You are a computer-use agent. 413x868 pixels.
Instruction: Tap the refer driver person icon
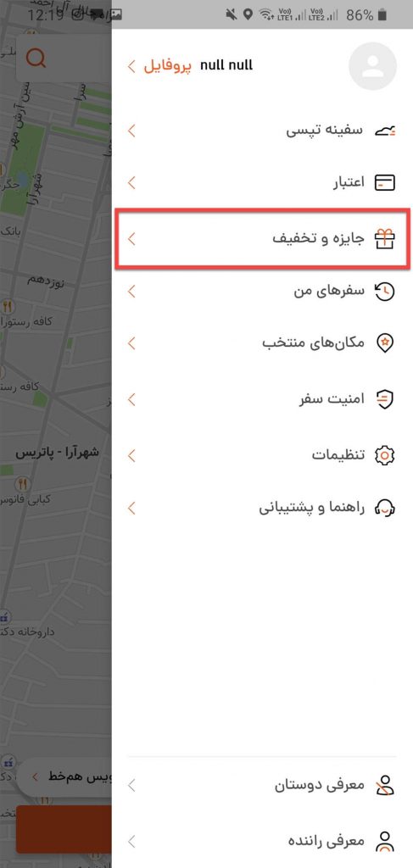(x=385, y=842)
